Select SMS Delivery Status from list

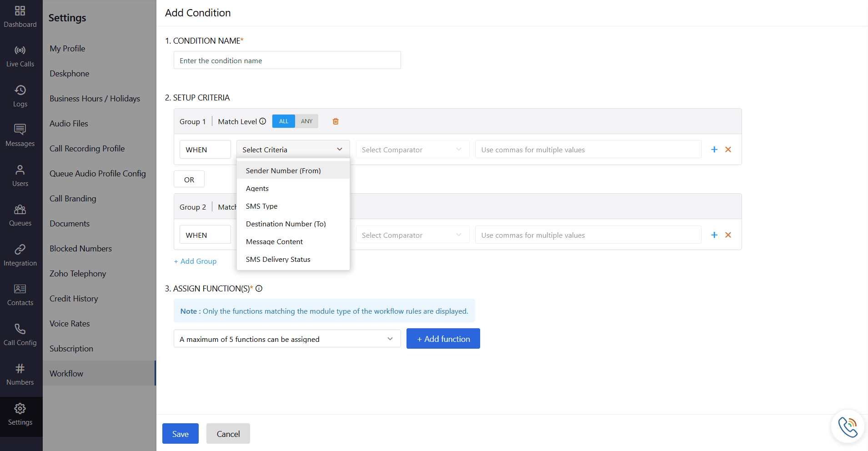tap(278, 260)
